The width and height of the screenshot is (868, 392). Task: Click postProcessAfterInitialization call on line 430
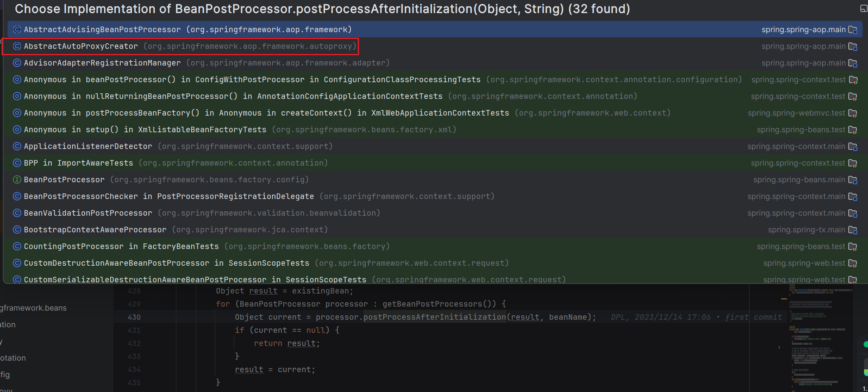tap(435, 317)
